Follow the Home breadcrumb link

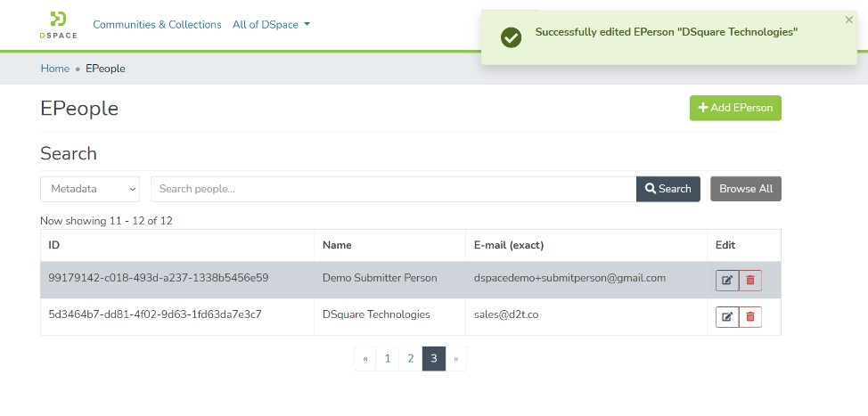pos(54,69)
